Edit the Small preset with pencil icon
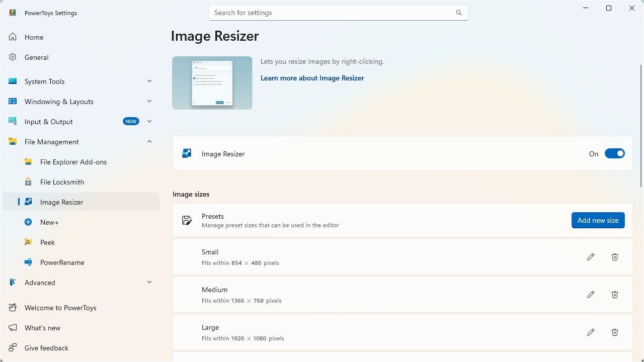Screen dimensions: 644x362 click(591, 257)
